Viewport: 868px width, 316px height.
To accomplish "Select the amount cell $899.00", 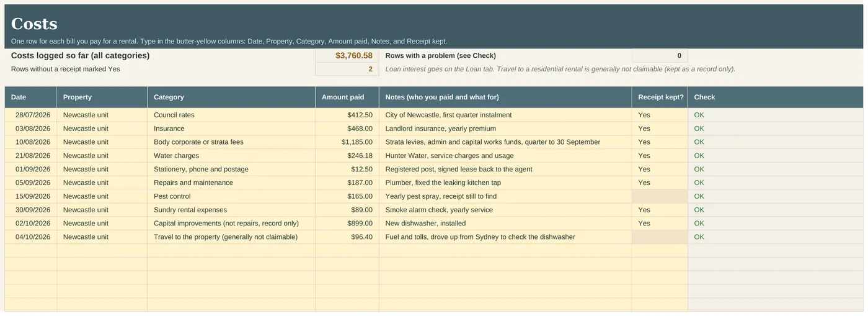I will [x=347, y=223].
